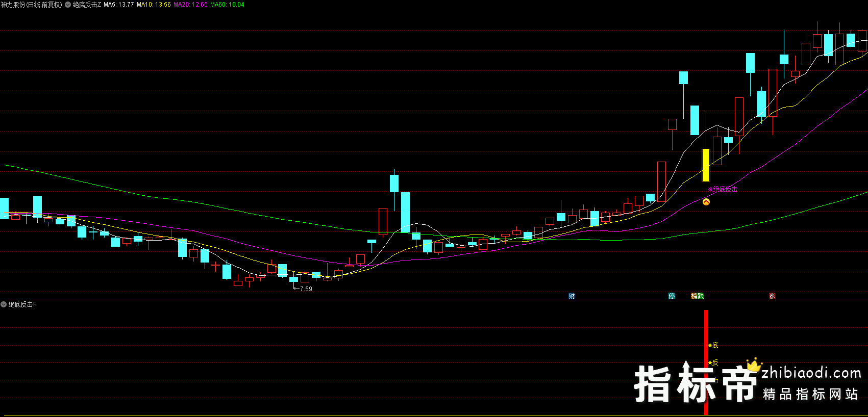Click the 财 event marker icon
The height and width of the screenshot is (417, 868).
[x=572, y=296]
